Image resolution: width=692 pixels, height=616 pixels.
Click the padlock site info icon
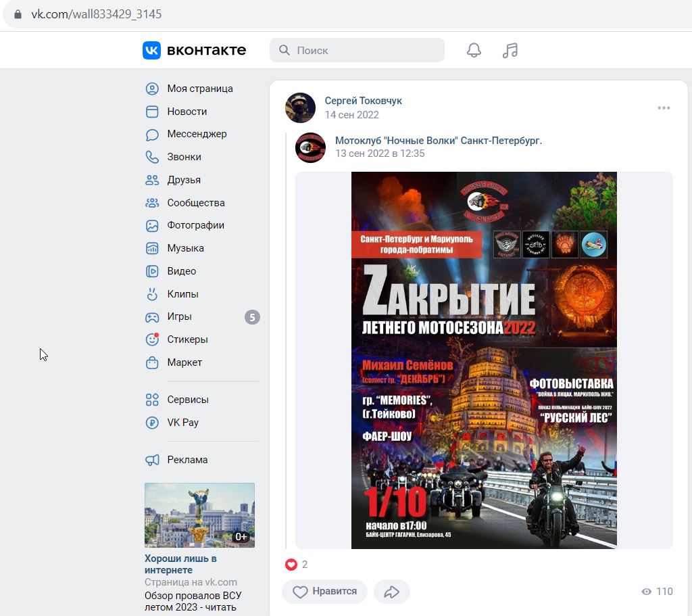(x=18, y=15)
